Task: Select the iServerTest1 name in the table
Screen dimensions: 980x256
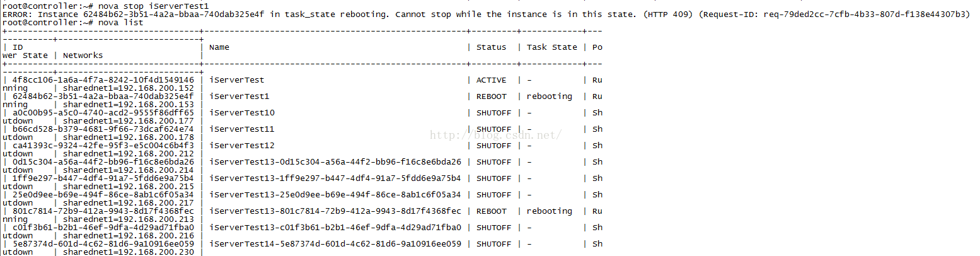Action: (x=239, y=96)
